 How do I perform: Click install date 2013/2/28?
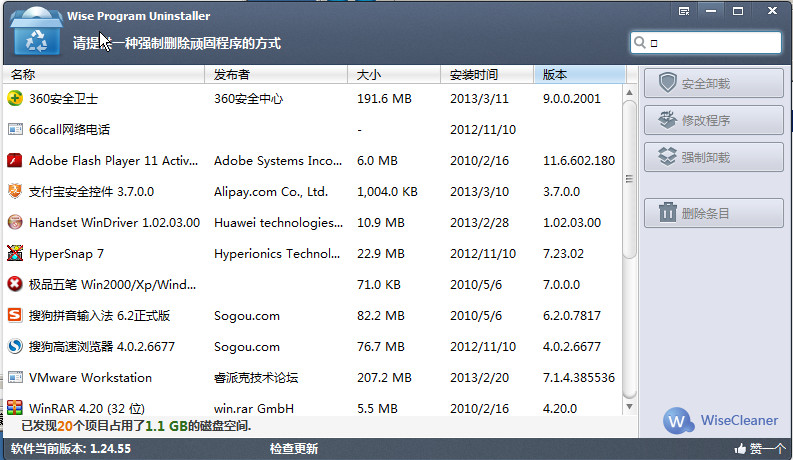(x=479, y=222)
